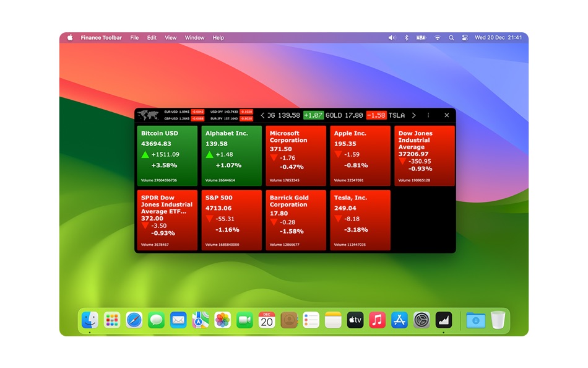Open the three-dot options menu
Screen dimensions: 588x368
tap(428, 115)
